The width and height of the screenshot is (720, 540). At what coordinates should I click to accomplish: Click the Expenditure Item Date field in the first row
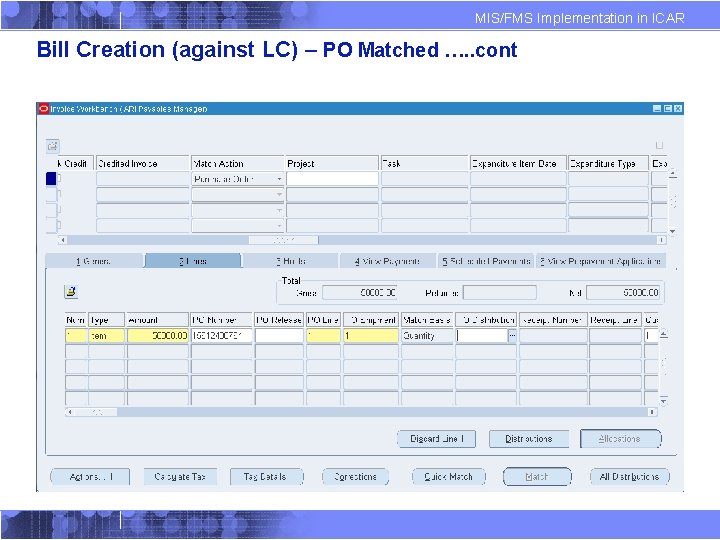518,179
